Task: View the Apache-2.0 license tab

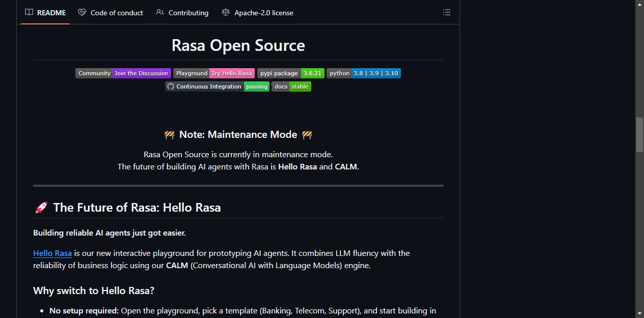Action: 257,12
